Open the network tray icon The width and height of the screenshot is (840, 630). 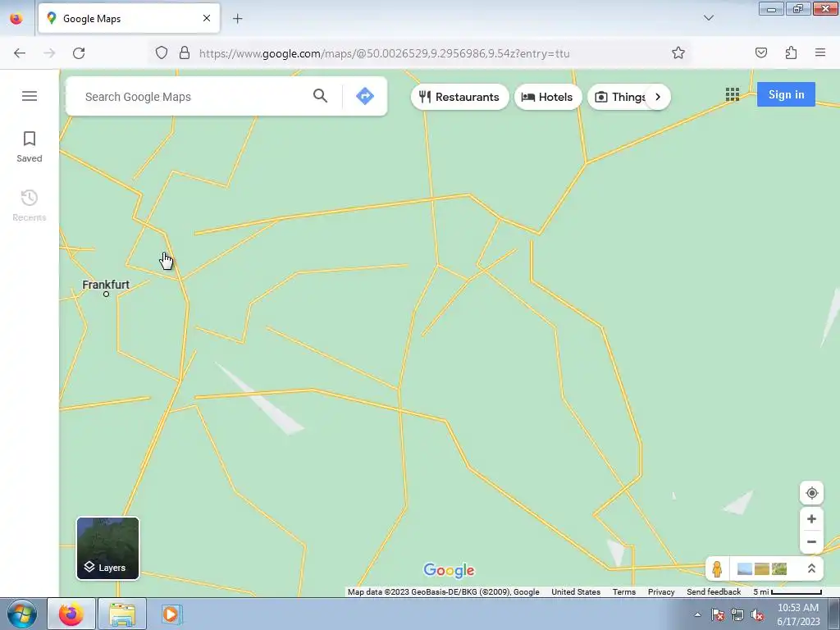pyautogui.click(x=737, y=615)
